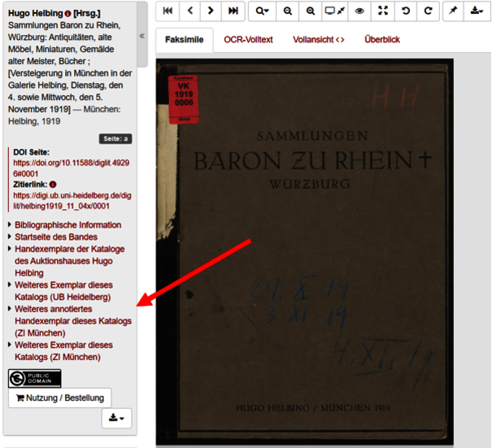Screen dimensions: 492x448
Task: Switch to the Überblick tab
Action: 382,40
